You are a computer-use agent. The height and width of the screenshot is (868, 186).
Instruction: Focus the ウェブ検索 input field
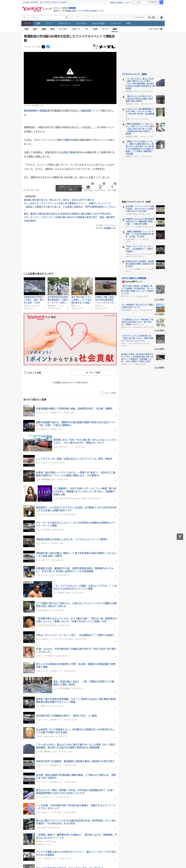coord(139,2)
